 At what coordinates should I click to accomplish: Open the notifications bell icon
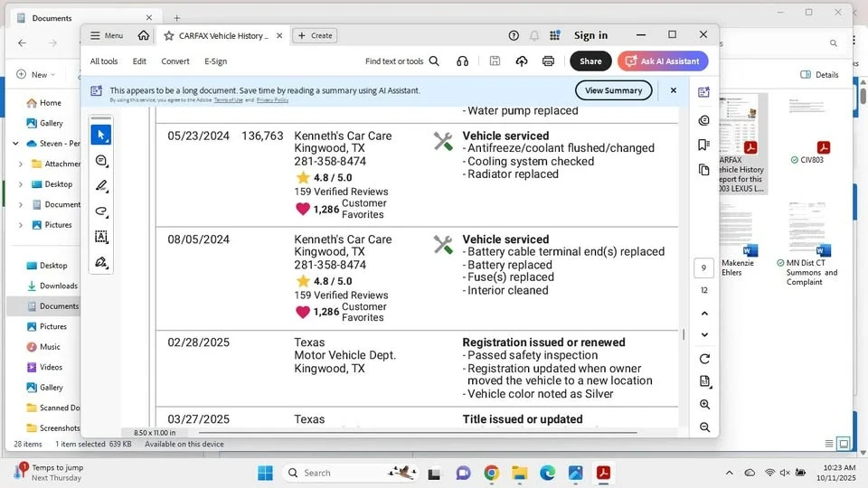pos(534,35)
